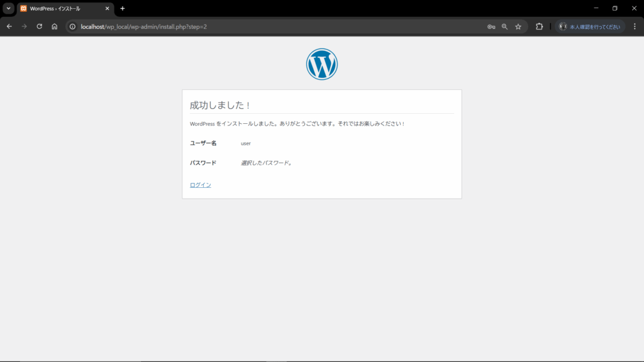
Task: Open the extensions puzzle icon
Action: pyautogui.click(x=539, y=26)
